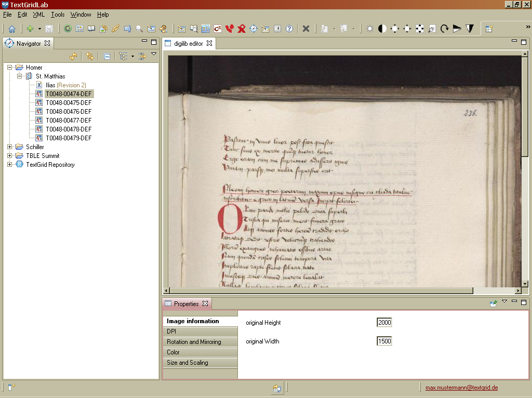532x398 pixels.
Task: Click the refresh icon in Navigator toolbar
Action: click(73, 57)
